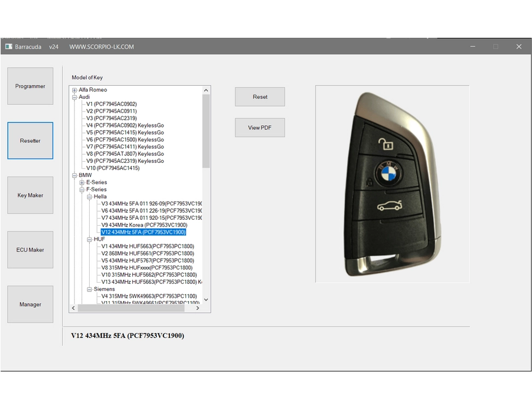Image resolution: width=532 pixels, height=410 pixels.
Task: Click the BMW key fob preview image
Action: pos(393,184)
